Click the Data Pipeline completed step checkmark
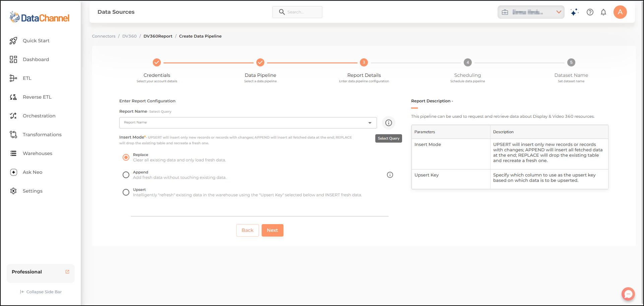644x306 pixels. click(260, 62)
